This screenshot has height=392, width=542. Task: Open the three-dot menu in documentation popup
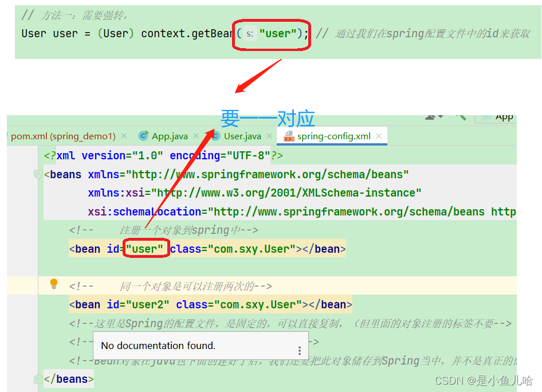pos(299,351)
